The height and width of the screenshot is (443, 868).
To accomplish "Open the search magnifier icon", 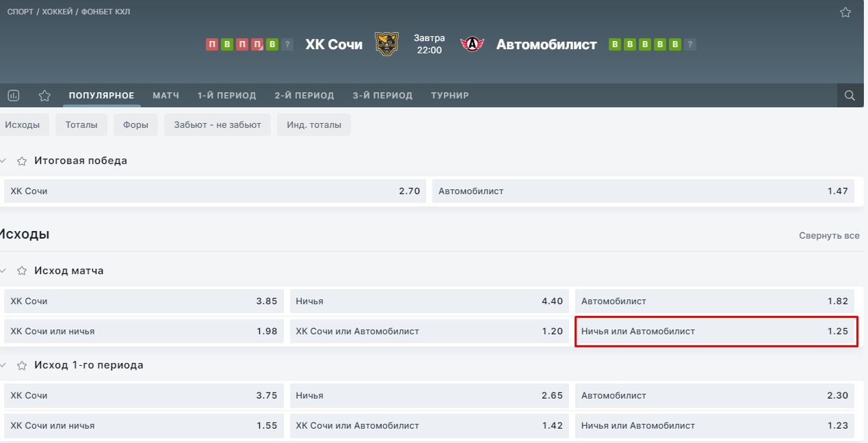I will tap(850, 96).
